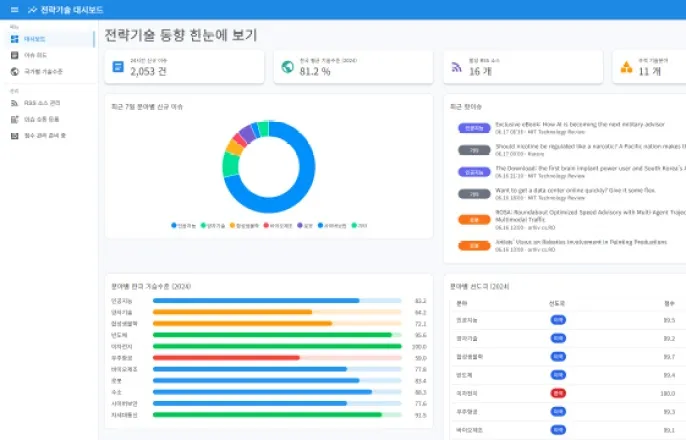Screen dimensions: 686x440
Task: Click the 99.7 score cell in the table
Action: tap(669, 357)
